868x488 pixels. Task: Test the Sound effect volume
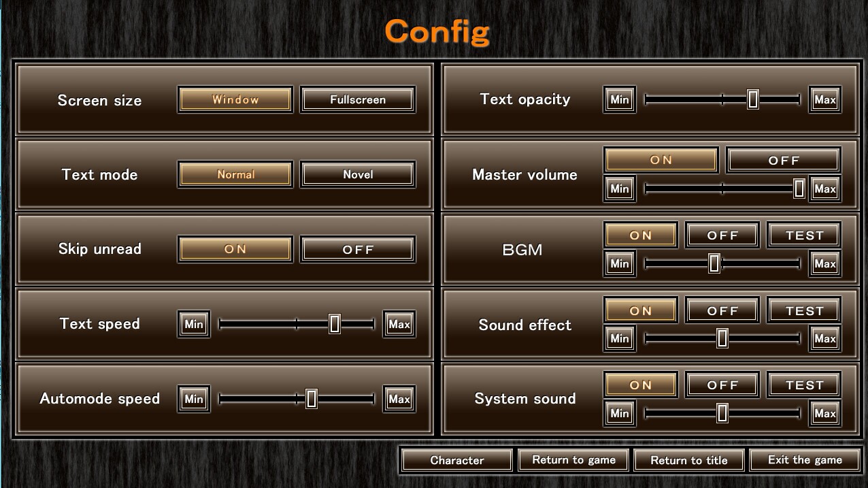tap(804, 311)
